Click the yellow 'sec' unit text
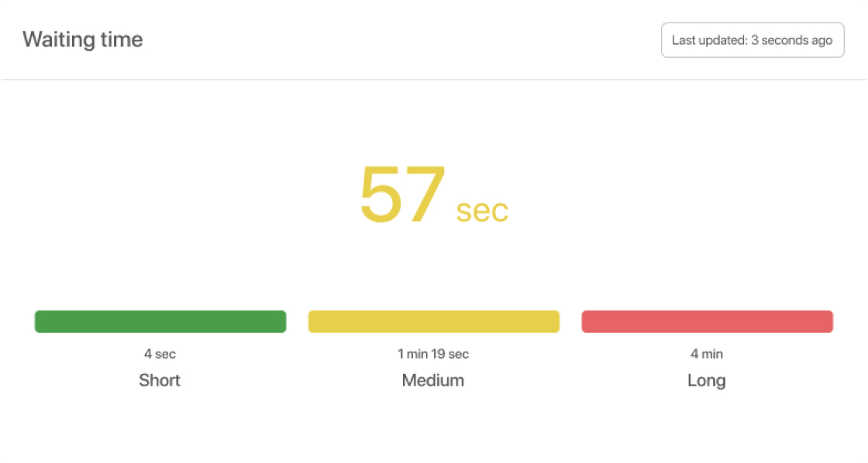Screen dimensions: 868x463 click(x=482, y=210)
